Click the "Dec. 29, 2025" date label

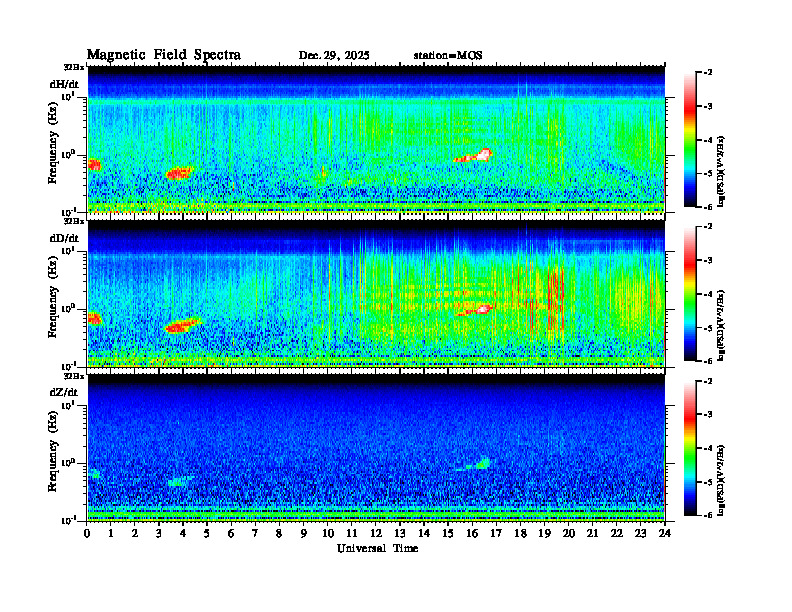point(334,56)
